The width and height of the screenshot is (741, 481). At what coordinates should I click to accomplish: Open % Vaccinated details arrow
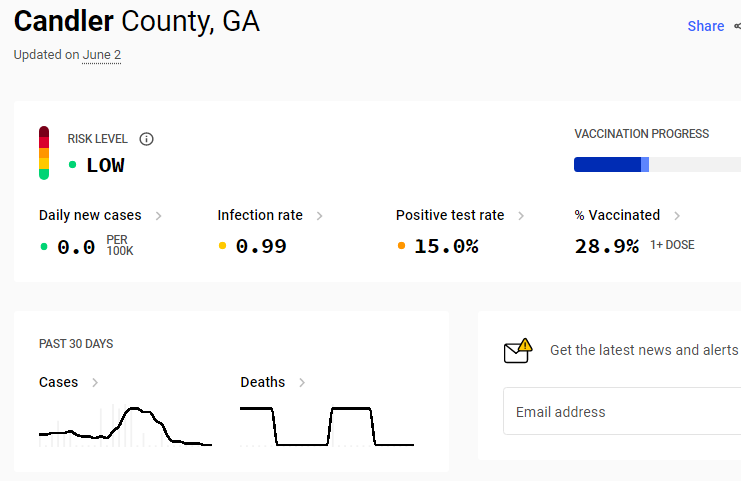pos(677,216)
